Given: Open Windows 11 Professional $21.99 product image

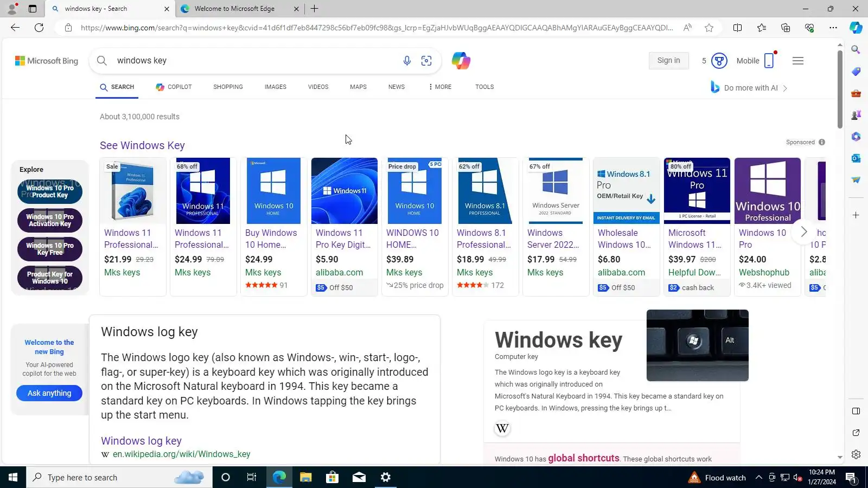Looking at the screenshot, I should coord(133,191).
